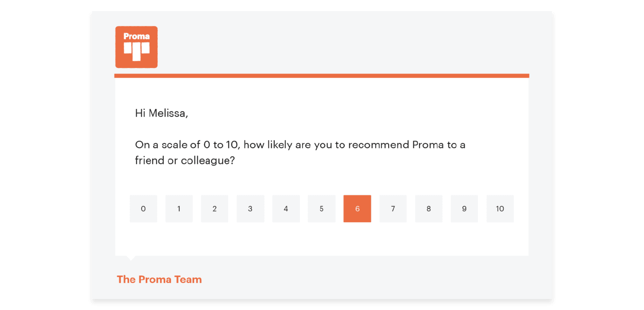This screenshot has width=644, height=310.
Task: Select rating 9 on the survey scale
Action: [464, 208]
